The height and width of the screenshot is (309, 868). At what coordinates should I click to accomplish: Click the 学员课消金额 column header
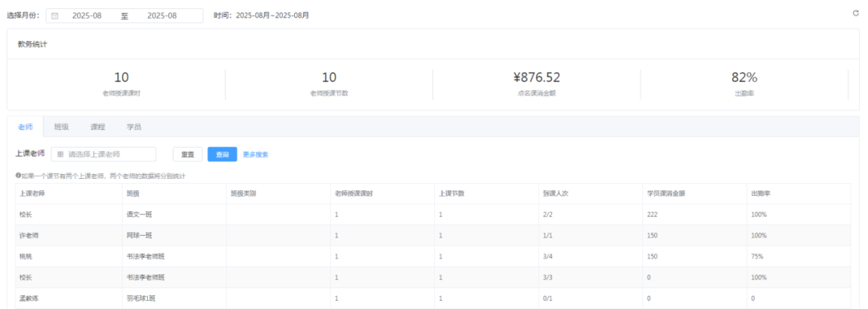click(662, 193)
